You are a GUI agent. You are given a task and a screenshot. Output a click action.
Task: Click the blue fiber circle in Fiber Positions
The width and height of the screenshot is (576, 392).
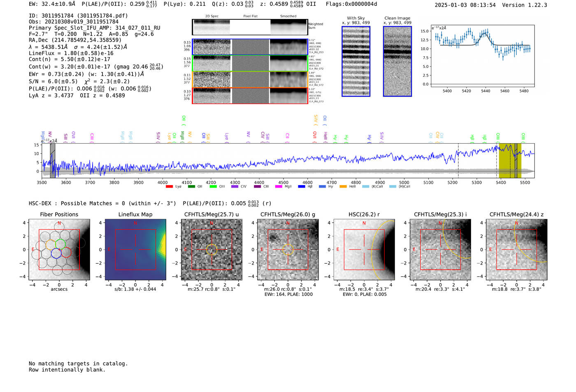(x=56, y=253)
